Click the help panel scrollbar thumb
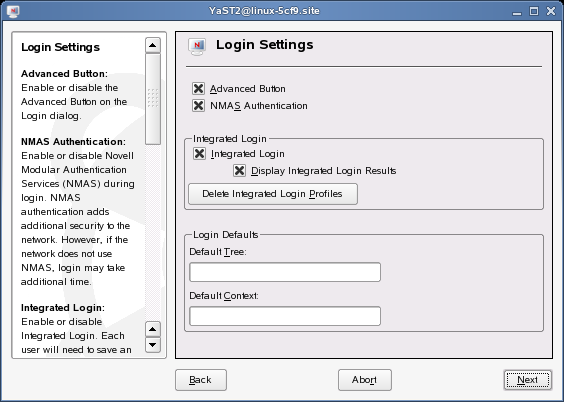The width and height of the screenshot is (564, 402). (x=153, y=99)
